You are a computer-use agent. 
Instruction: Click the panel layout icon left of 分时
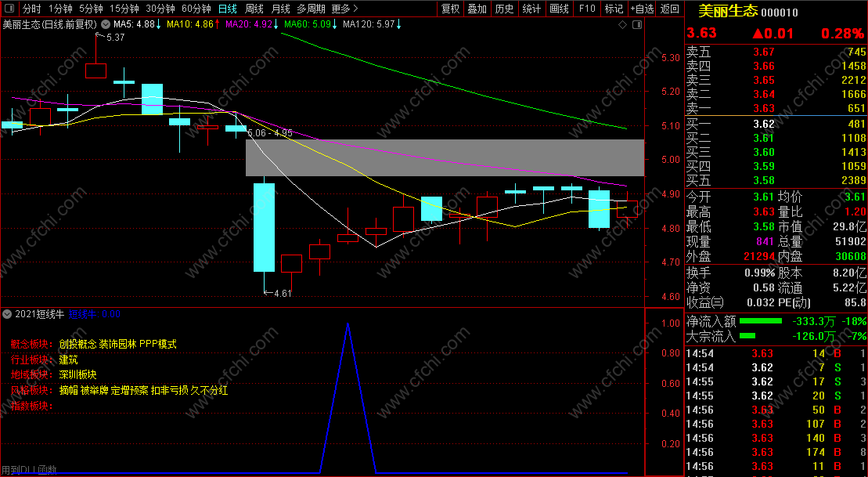[10, 9]
